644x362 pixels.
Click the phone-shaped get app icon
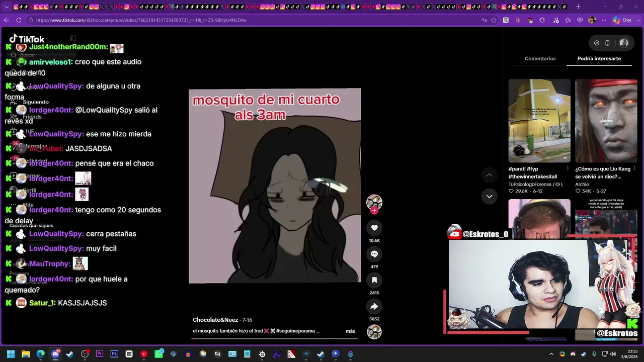click(x=607, y=43)
